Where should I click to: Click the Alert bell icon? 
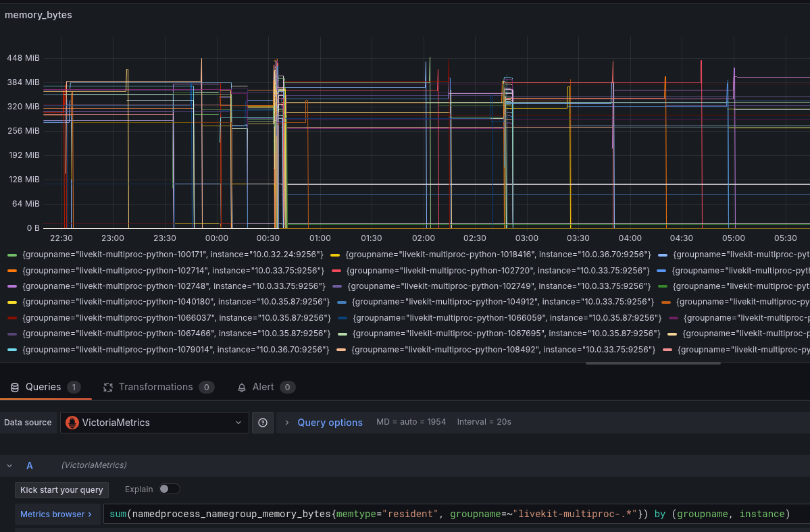click(242, 388)
